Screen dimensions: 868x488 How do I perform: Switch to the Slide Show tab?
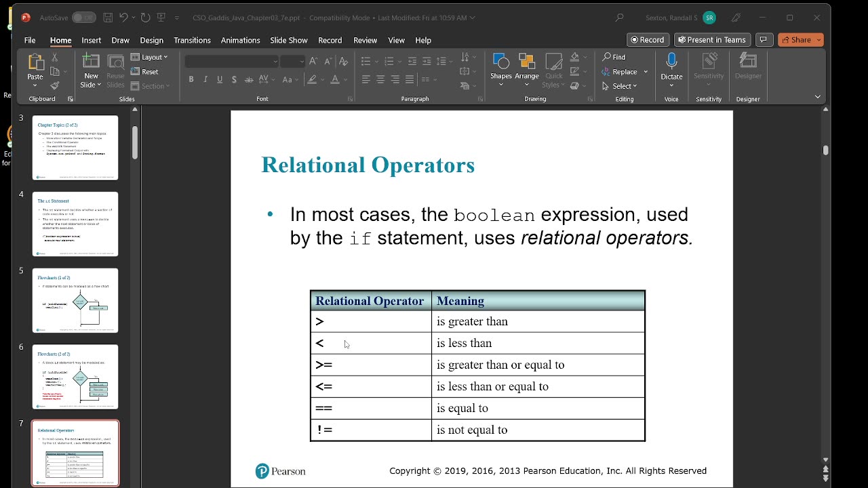point(289,40)
